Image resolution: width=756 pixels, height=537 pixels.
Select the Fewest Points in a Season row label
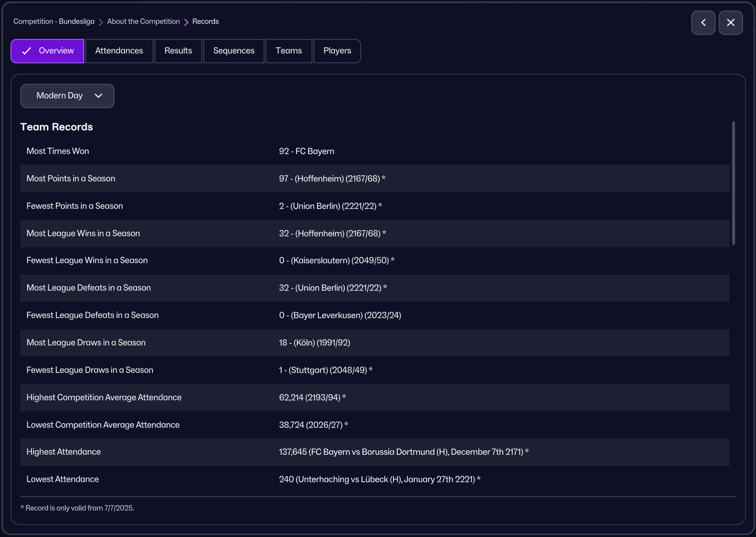pyautogui.click(x=75, y=206)
